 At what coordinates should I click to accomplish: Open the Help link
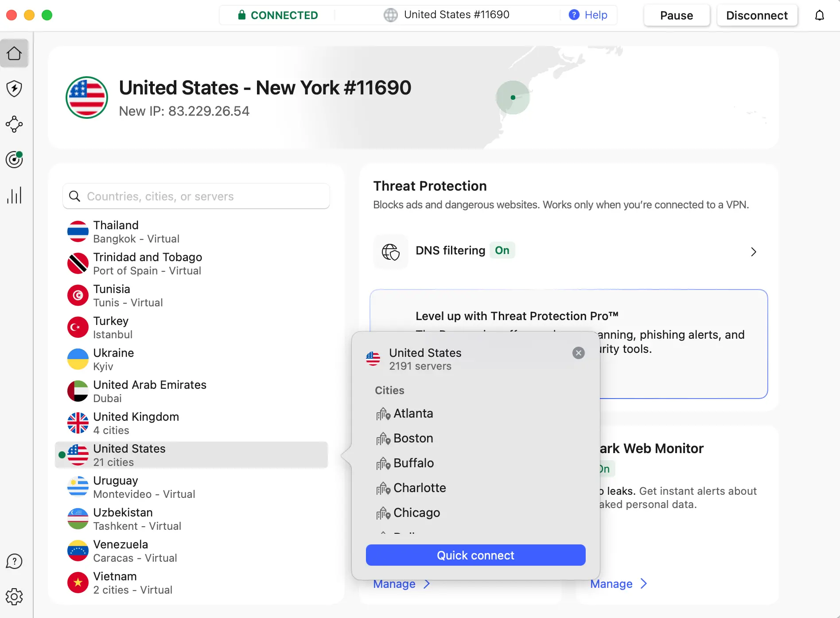click(x=596, y=15)
